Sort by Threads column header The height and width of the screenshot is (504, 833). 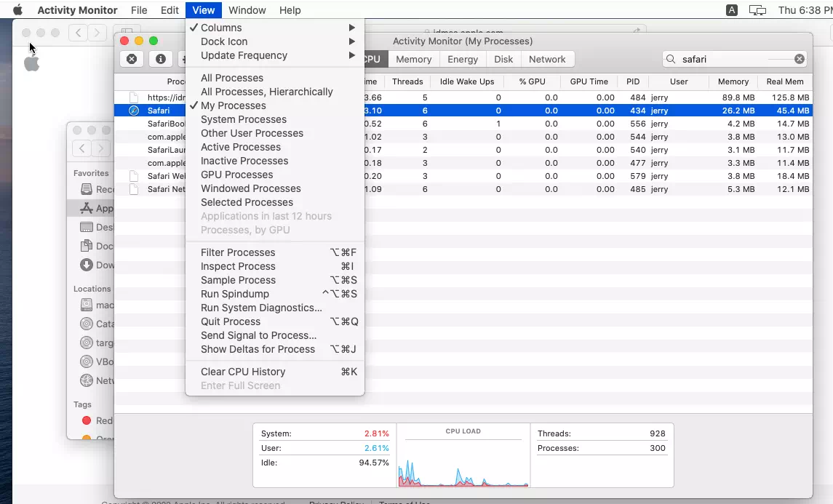pyautogui.click(x=407, y=81)
